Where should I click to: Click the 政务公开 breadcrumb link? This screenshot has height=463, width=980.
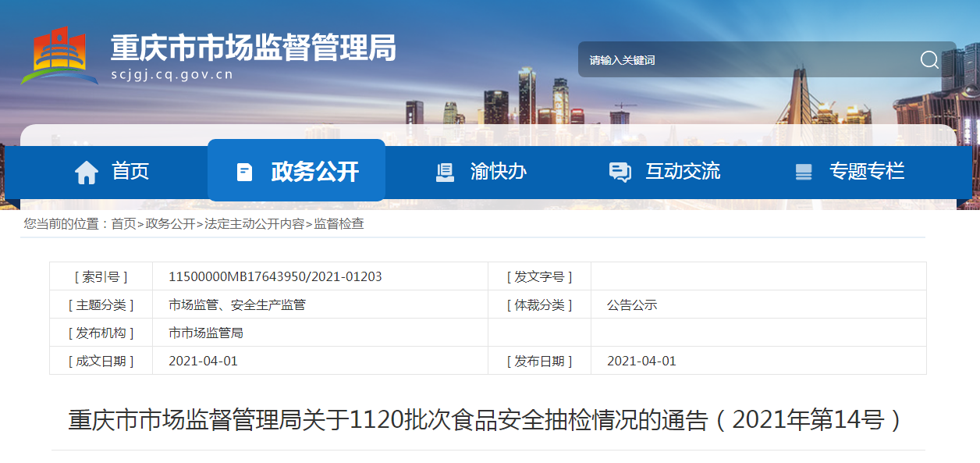point(170,224)
